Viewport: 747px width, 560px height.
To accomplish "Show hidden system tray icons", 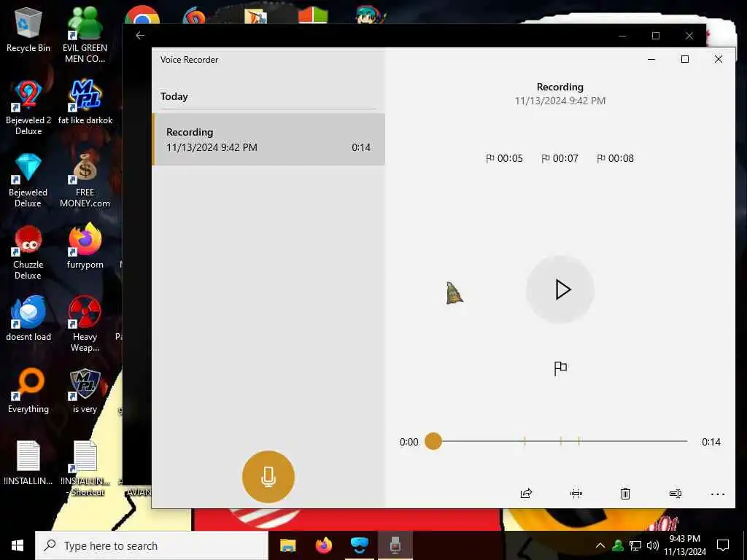I will 600,545.
